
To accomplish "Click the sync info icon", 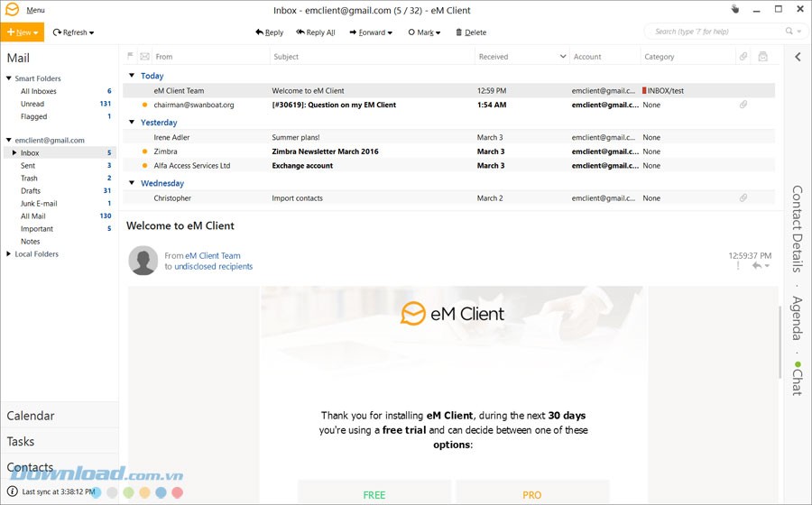I will pyautogui.click(x=12, y=491).
